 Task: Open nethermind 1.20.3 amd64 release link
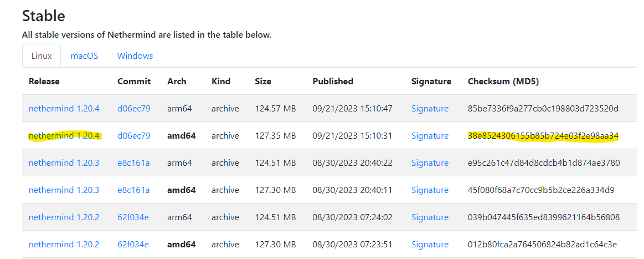tap(64, 190)
